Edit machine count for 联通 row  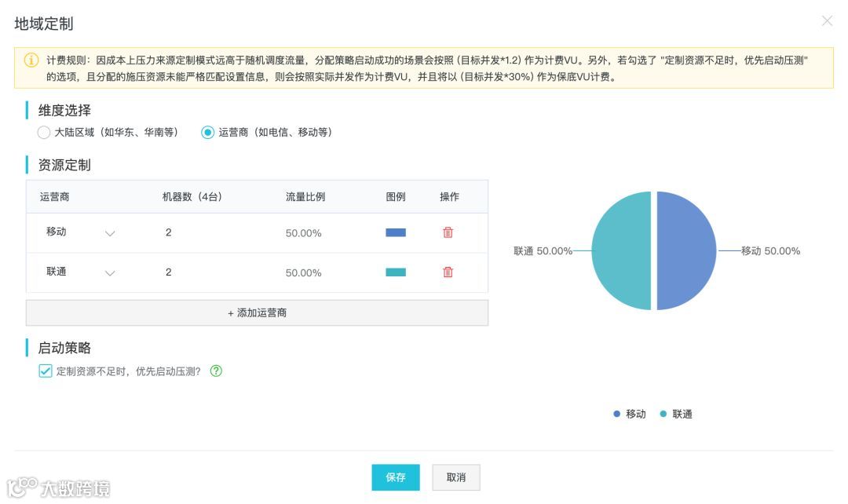click(x=169, y=272)
